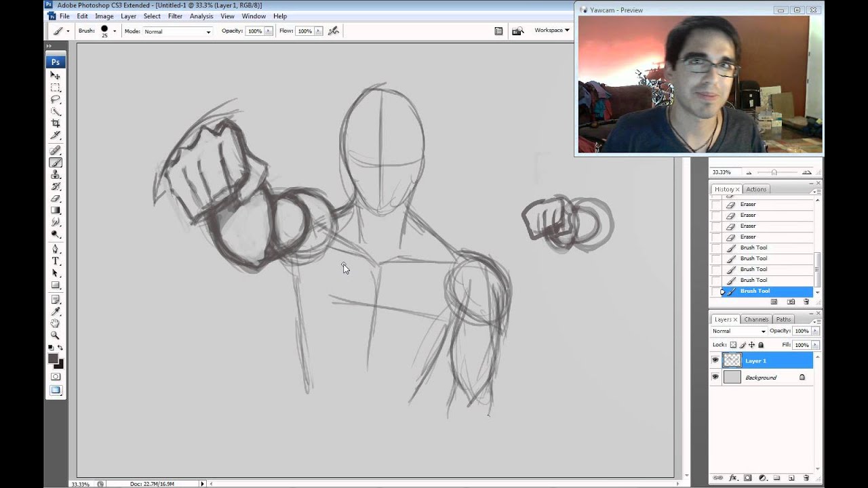Toggle Lock all
The height and width of the screenshot is (488, 868).
(761, 345)
